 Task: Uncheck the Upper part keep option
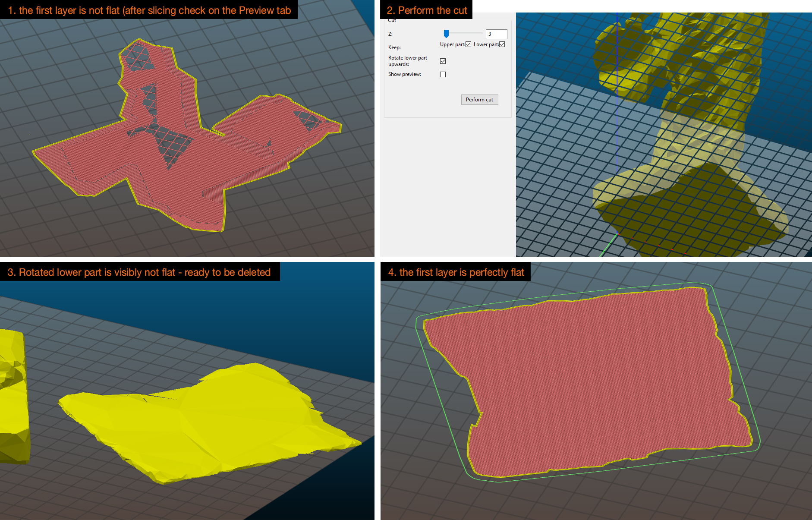tap(468, 44)
